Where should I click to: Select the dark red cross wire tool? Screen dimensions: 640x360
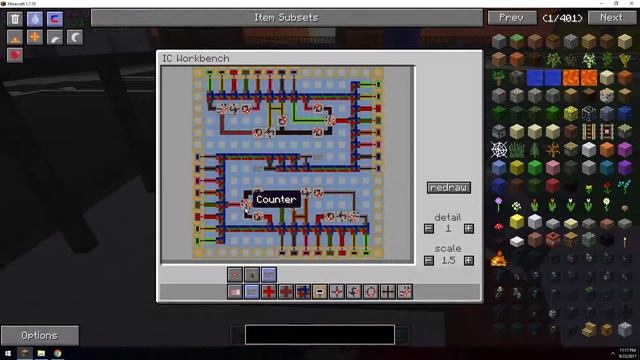(x=286, y=292)
